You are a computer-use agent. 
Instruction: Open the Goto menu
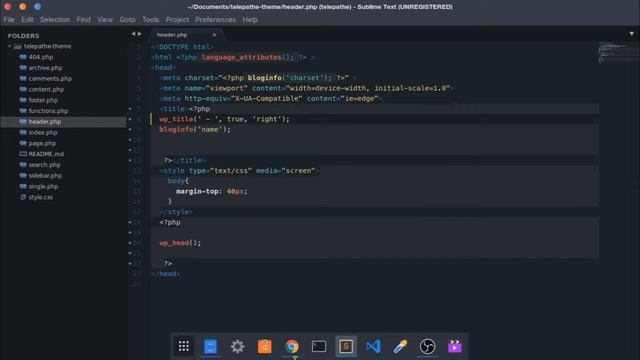pyautogui.click(x=127, y=20)
